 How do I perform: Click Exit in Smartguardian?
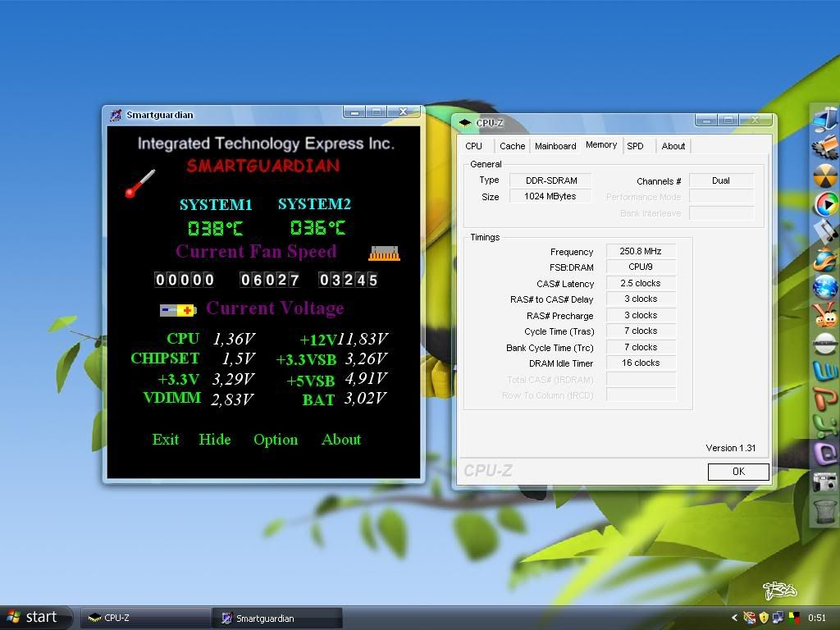click(x=165, y=440)
